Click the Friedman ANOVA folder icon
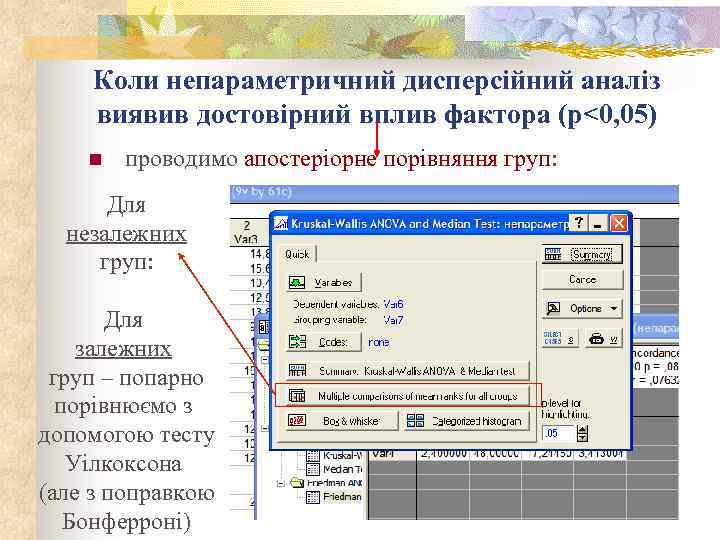This screenshot has height=540, width=720. [x=297, y=483]
